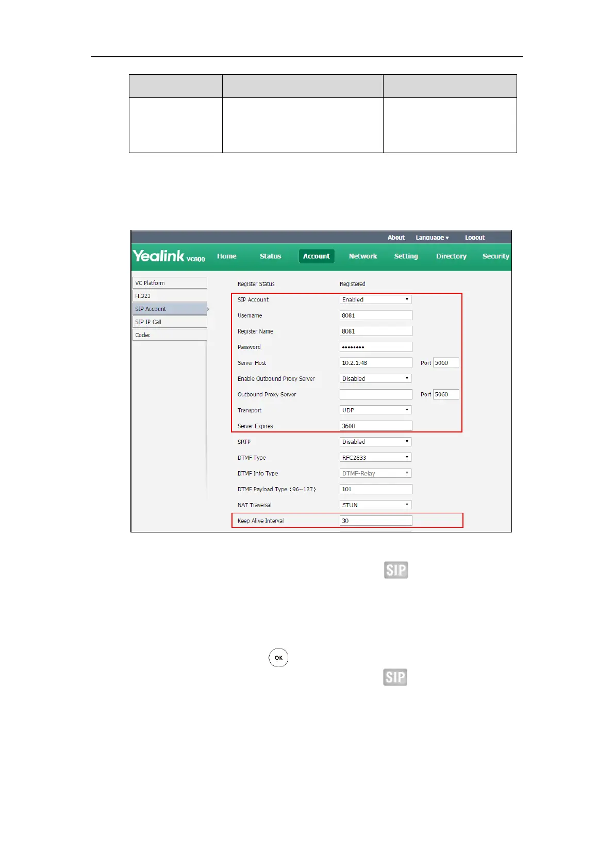Click the Server Host Port field
Screen dimensions: 614x868
[x=446, y=363]
